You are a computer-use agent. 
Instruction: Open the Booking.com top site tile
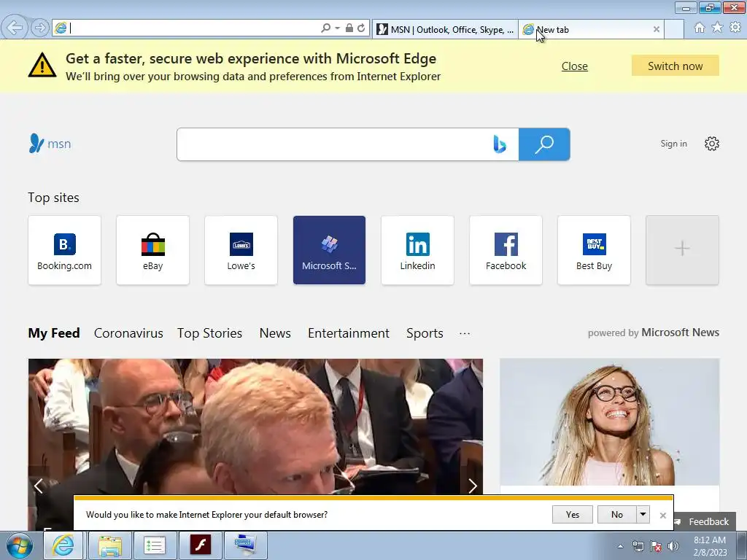coord(65,250)
